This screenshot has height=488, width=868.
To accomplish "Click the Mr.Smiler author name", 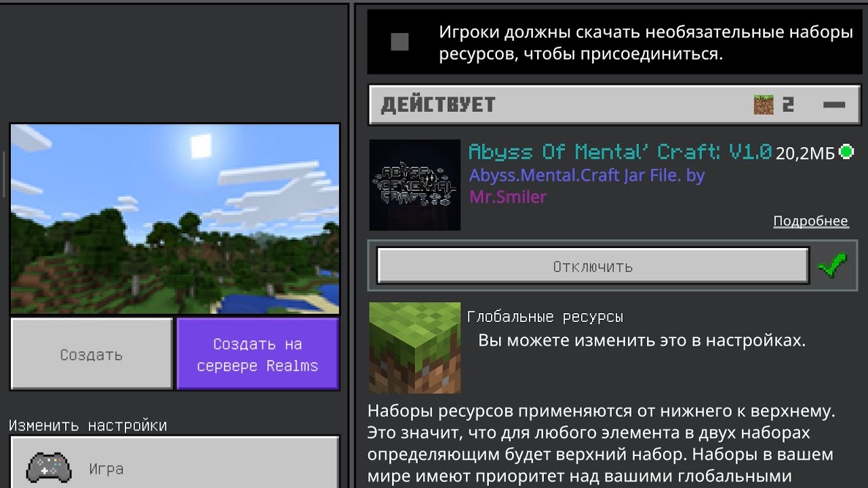I will (508, 197).
